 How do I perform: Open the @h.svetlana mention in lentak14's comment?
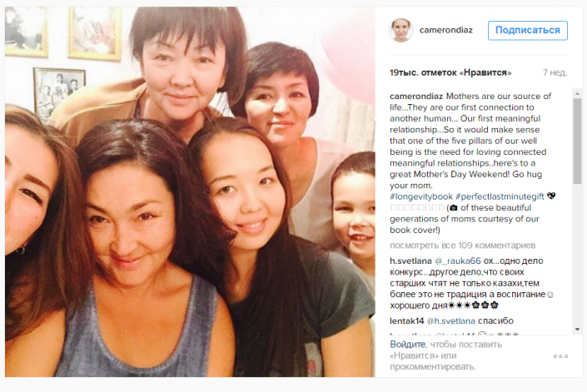pyautogui.click(x=451, y=321)
